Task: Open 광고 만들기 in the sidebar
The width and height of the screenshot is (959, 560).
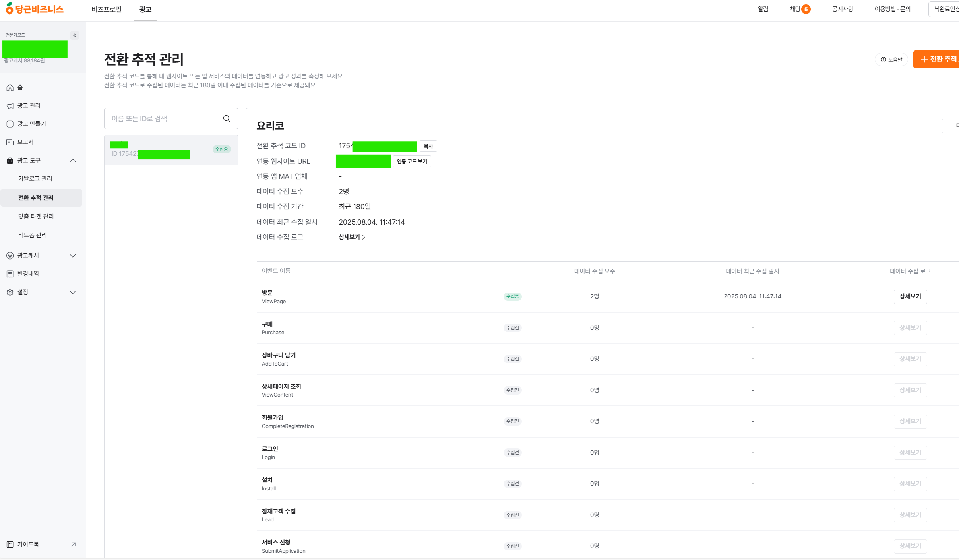Action: [31, 124]
